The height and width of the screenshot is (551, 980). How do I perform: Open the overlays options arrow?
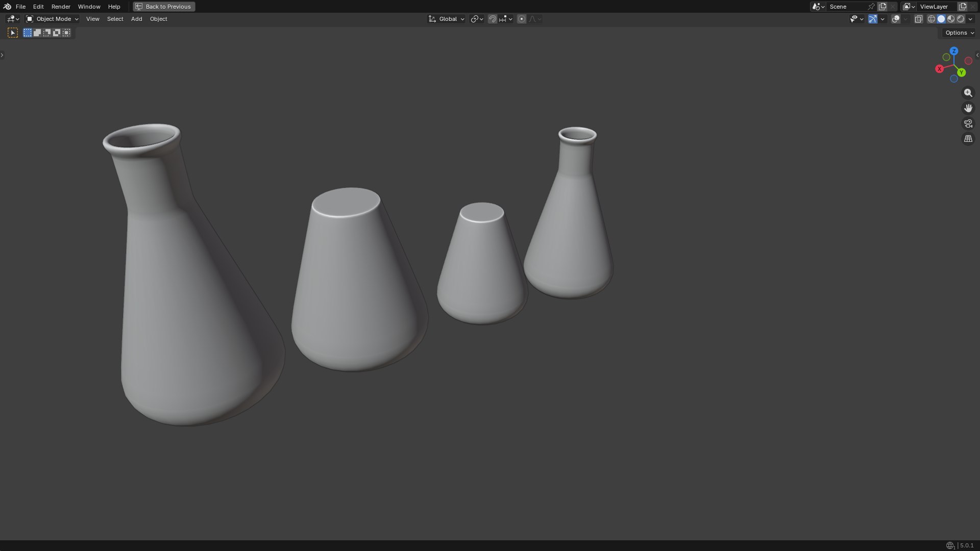point(906,19)
